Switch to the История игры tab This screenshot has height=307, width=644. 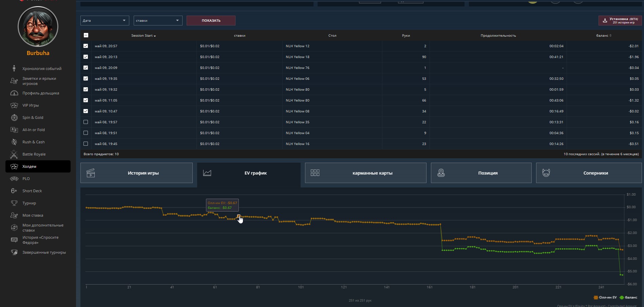[136, 173]
